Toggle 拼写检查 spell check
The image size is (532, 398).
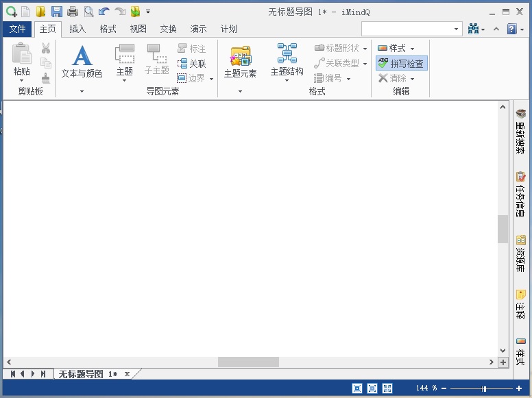point(401,64)
